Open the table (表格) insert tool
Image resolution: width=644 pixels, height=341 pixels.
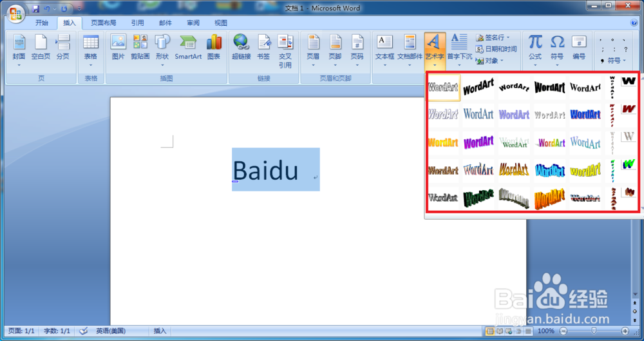91,50
